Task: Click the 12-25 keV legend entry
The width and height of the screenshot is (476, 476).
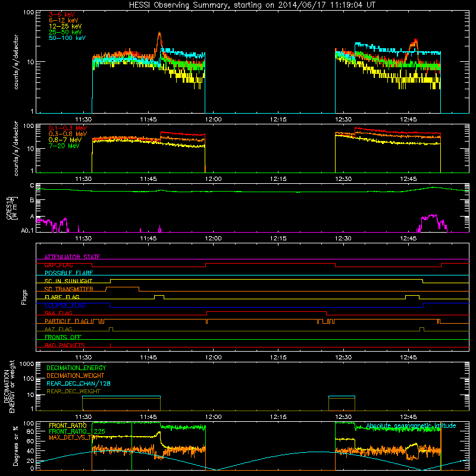Action: (x=65, y=26)
